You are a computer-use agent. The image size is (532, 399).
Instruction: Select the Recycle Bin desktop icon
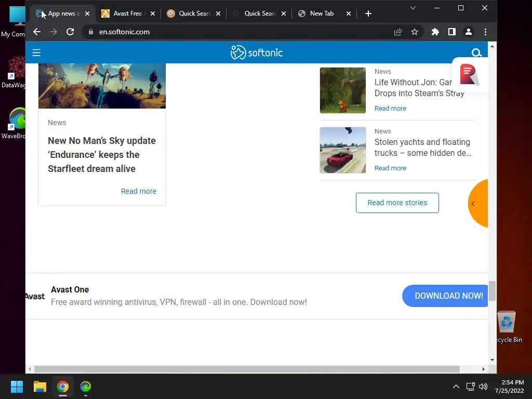[508, 327]
